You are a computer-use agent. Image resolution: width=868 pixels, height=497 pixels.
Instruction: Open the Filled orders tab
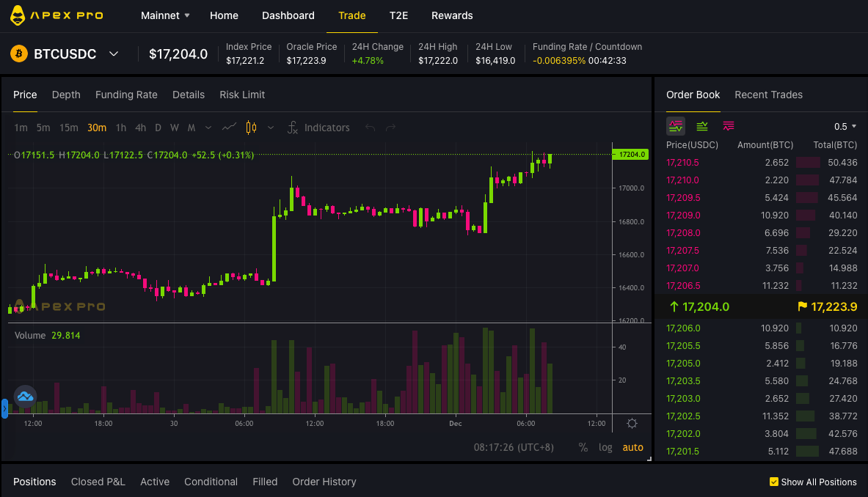click(x=265, y=482)
